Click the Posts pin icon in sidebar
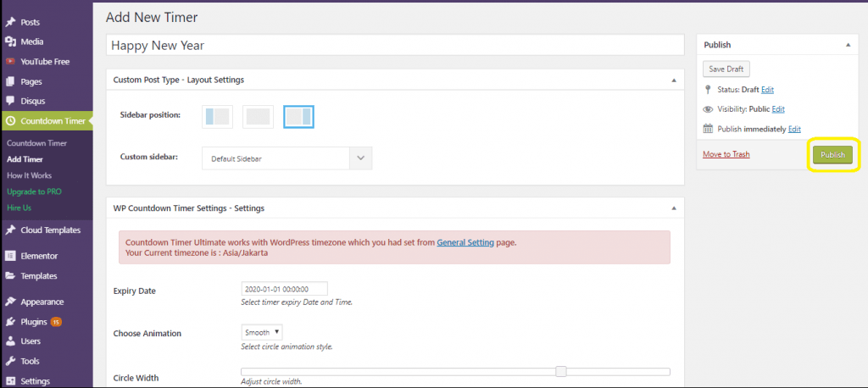The image size is (868, 388). point(10,22)
